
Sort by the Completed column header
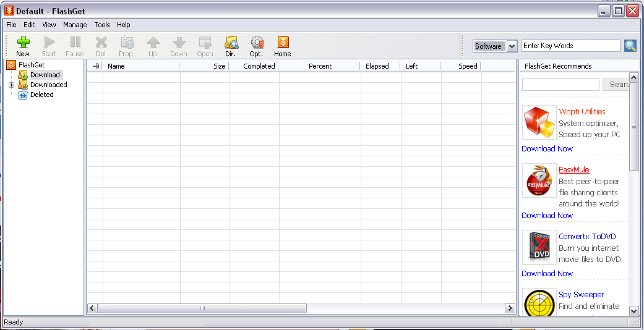254,66
